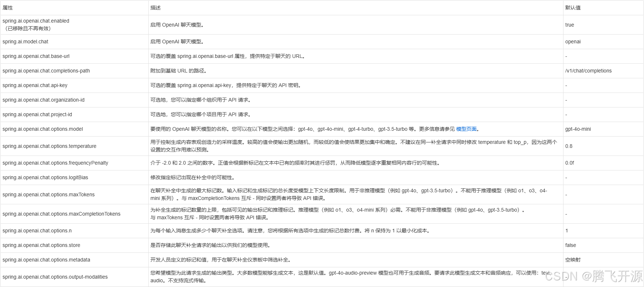Image resolution: width=644 pixels, height=287 pixels.
Task: Click spring.ai.openai.chat.options.temperature property cell
Action: (74, 146)
